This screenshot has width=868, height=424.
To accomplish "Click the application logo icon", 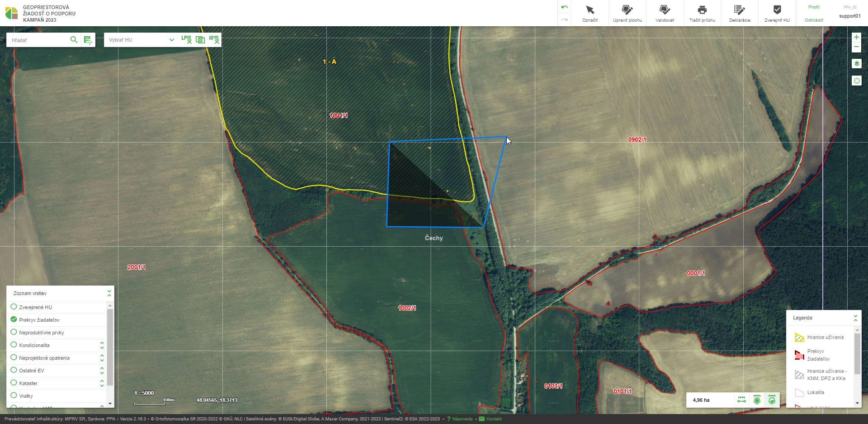I will pos(11,13).
